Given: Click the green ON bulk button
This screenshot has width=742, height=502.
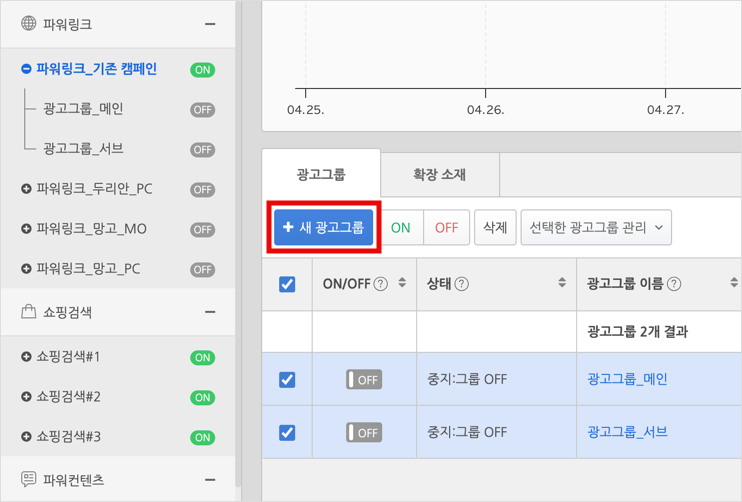Looking at the screenshot, I should point(400,228).
